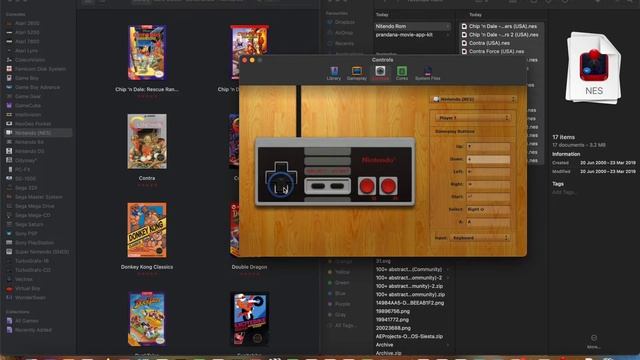This screenshot has height=360, width=640.
Task: Select Intellivision in the consoles sidebar
Action: (28, 115)
